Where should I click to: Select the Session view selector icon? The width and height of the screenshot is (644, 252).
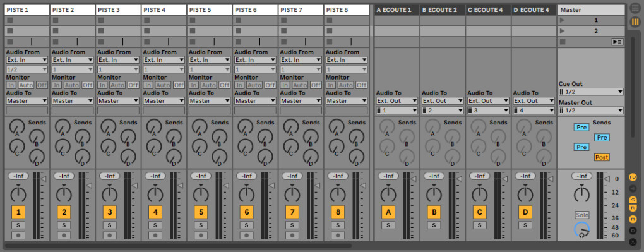(635, 21)
